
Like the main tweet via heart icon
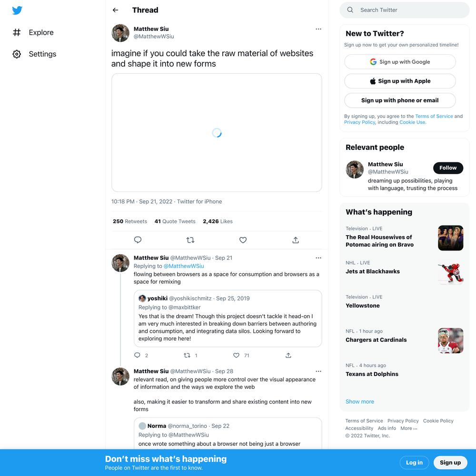(243, 240)
